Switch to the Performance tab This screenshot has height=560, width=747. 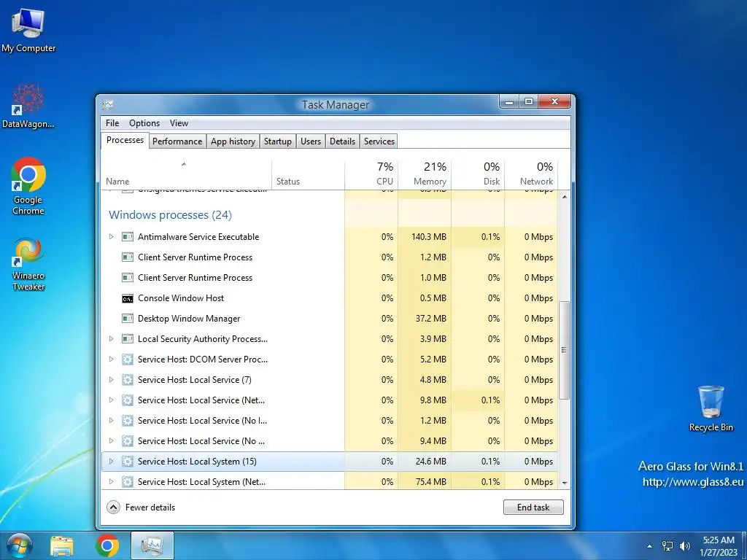(x=177, y=141)
